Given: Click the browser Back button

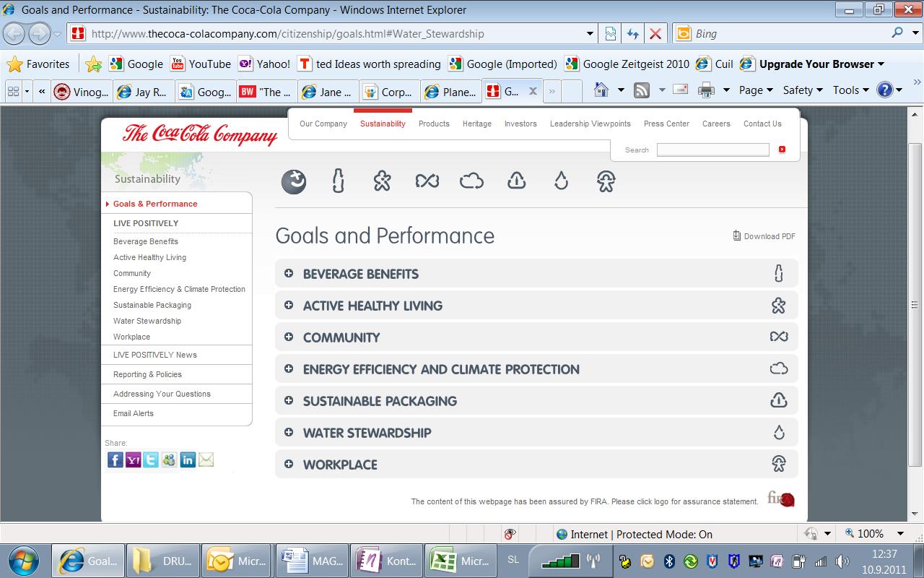Looking at the screenshot, I should pyautogui.click(x=14, y=33).
